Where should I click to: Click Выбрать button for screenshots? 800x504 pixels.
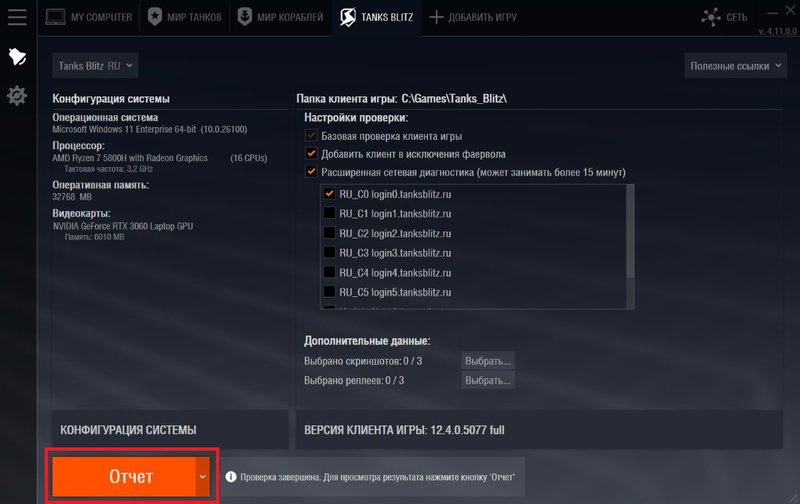click(x=487, y=360)
